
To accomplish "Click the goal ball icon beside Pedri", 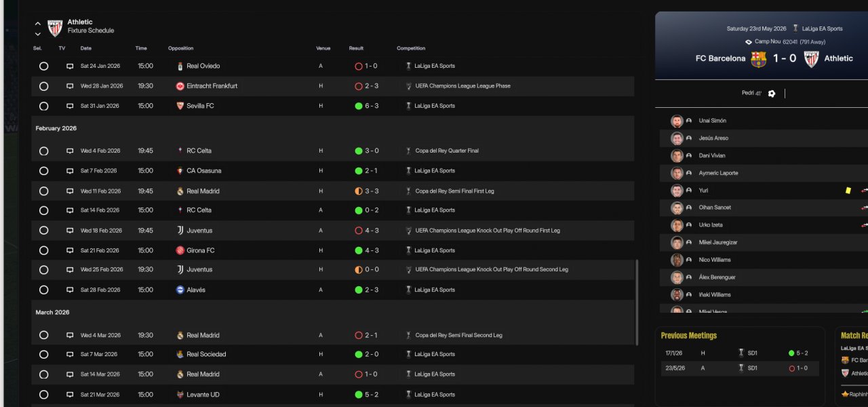I will 771,94.
